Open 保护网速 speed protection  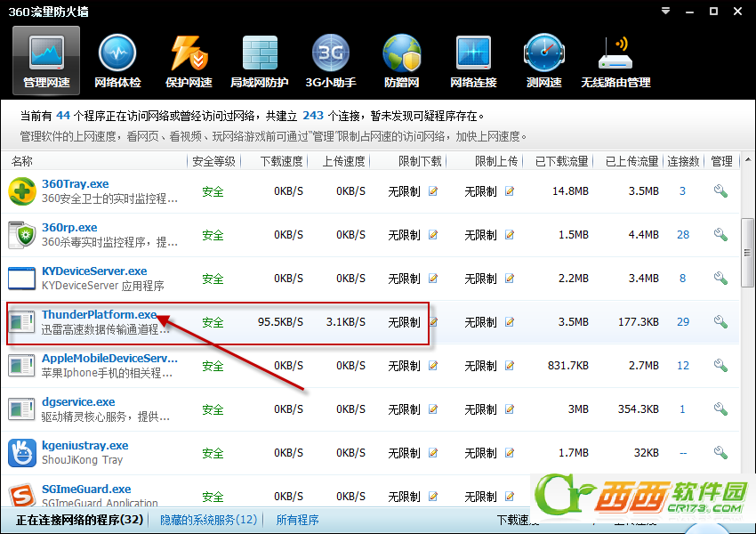tap(189, 61)
